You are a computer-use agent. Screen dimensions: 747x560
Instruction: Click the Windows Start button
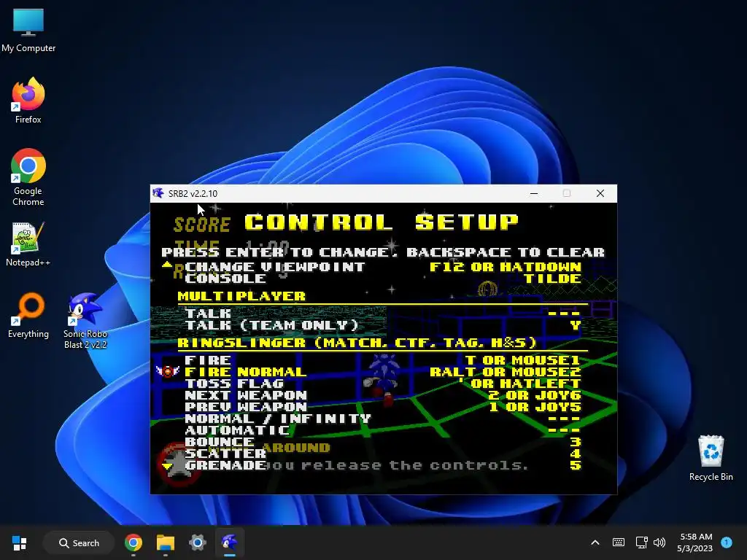click(20, 542)
